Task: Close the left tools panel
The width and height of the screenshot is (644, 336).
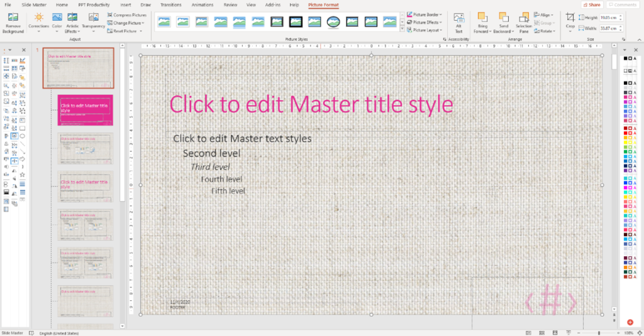Action: pyautogui.click(x=24, y=50)
